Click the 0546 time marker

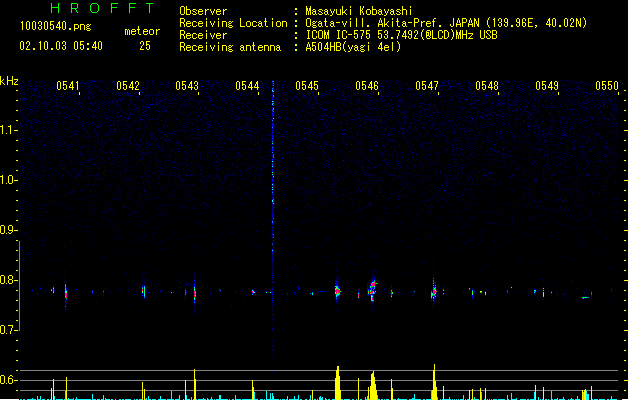(367, 86)
